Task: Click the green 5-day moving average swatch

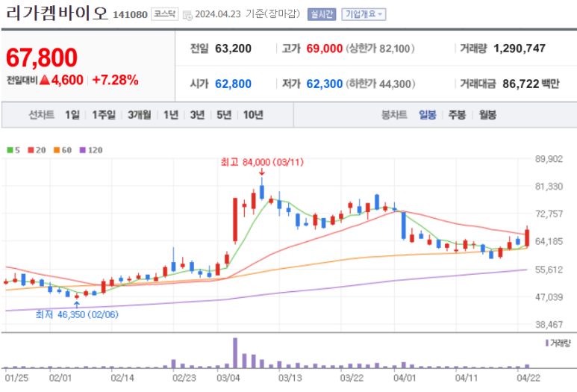Action: pos(10,150)
